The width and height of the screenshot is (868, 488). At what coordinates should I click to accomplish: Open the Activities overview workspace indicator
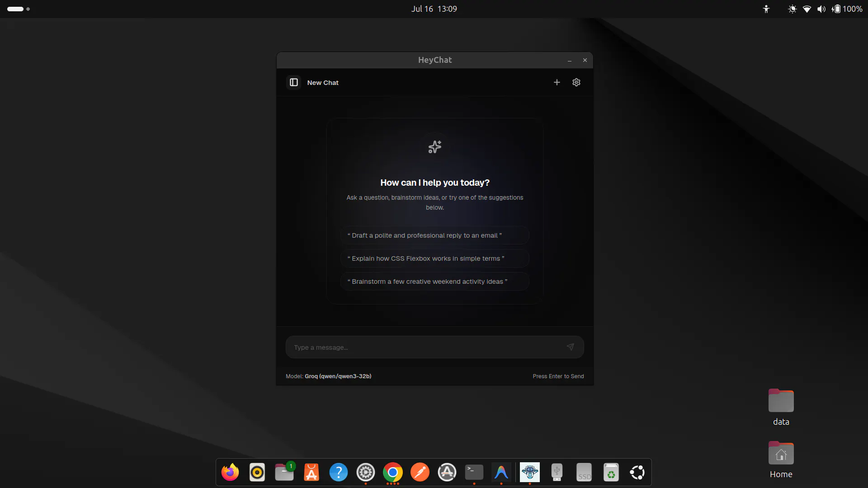[x=19, y=9]
